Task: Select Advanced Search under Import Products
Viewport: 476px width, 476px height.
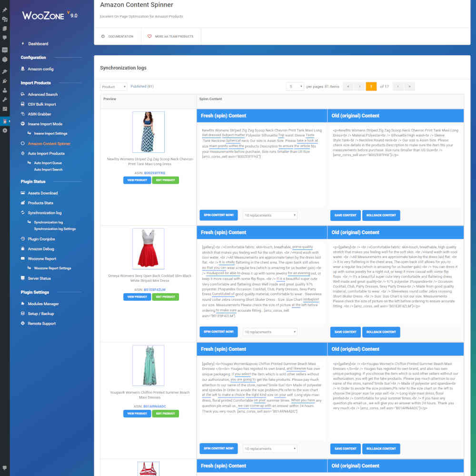Action: click(x=42, y=94)
